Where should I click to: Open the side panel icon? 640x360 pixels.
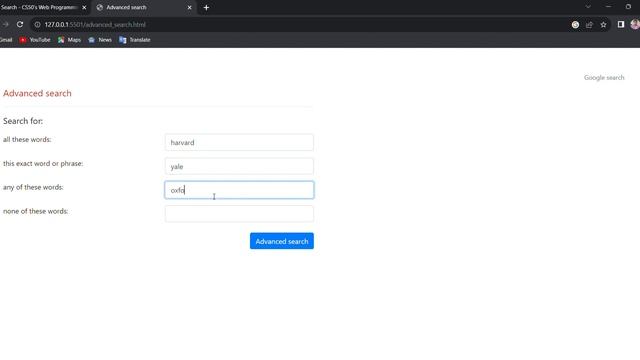pos(621,24)
